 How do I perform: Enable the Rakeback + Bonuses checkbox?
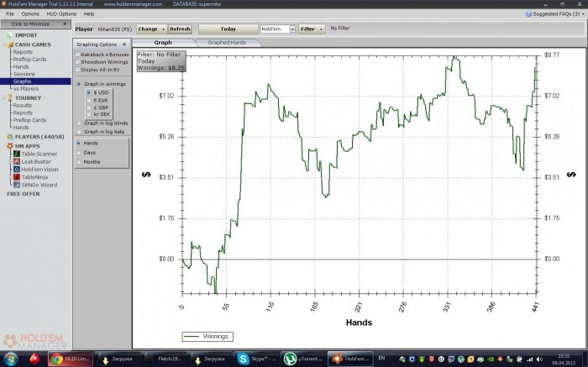click(x=78, y=55)
